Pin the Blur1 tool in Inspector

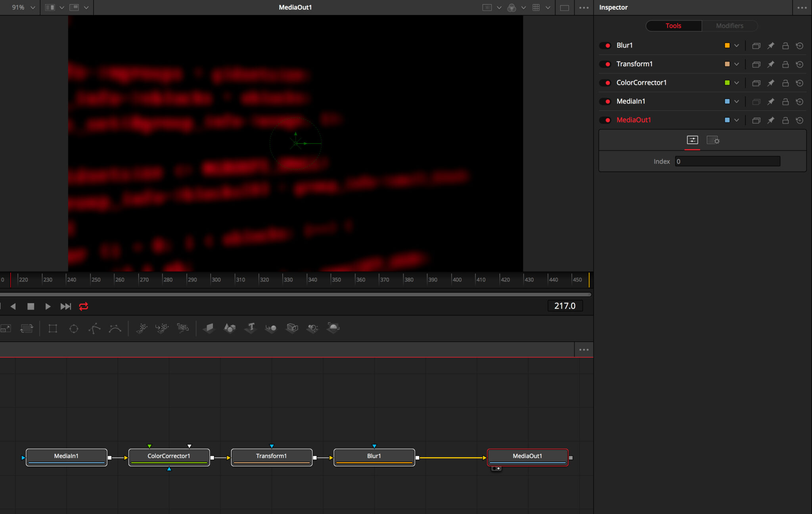(771, 46)
